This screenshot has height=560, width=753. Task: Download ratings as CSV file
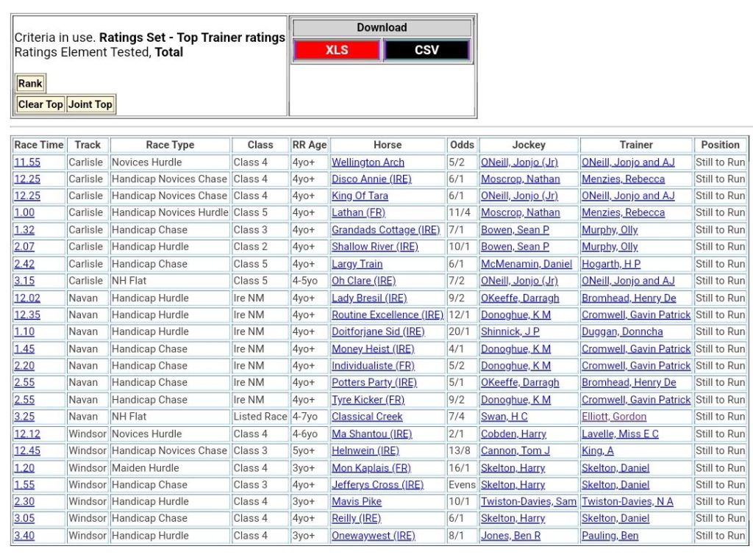coord(427,50)
